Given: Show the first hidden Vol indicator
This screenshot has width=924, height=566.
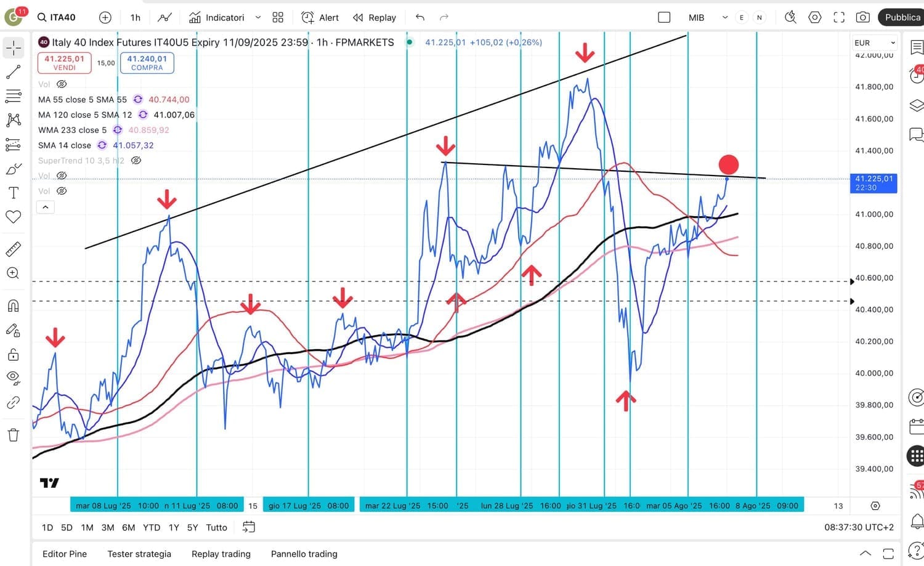Looking at the screenshot, I should click(x=62, y=84).
